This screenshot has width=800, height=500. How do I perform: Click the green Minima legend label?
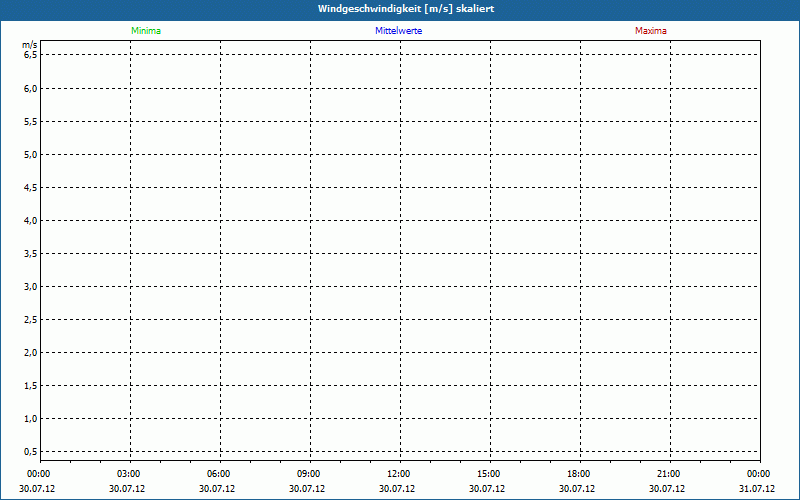click(x=146, y=31)
